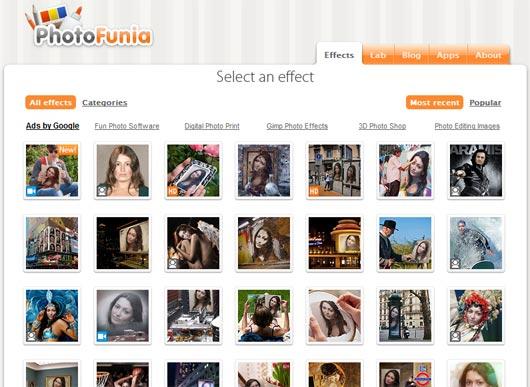530x387 pixels.
Task: Click the face icon on the flower wreath effect
Action: pos(455,336)
